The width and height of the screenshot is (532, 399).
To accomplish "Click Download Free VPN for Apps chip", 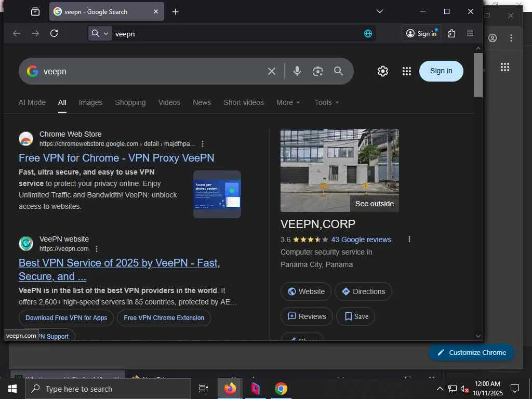I will pyautogui.click(x=66, y=318).
